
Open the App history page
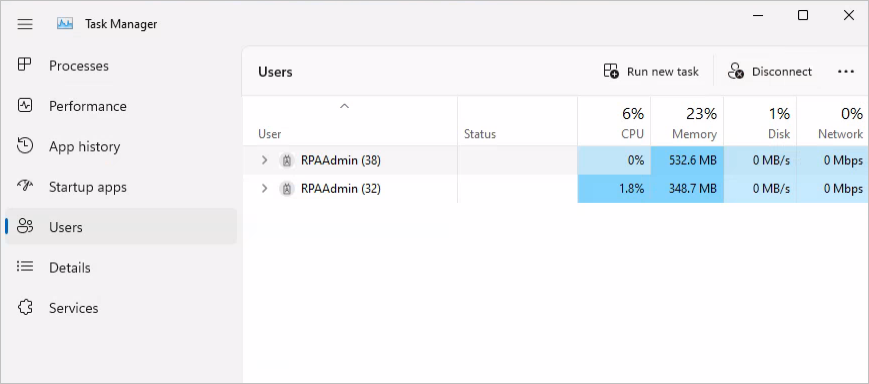(121, 146)
